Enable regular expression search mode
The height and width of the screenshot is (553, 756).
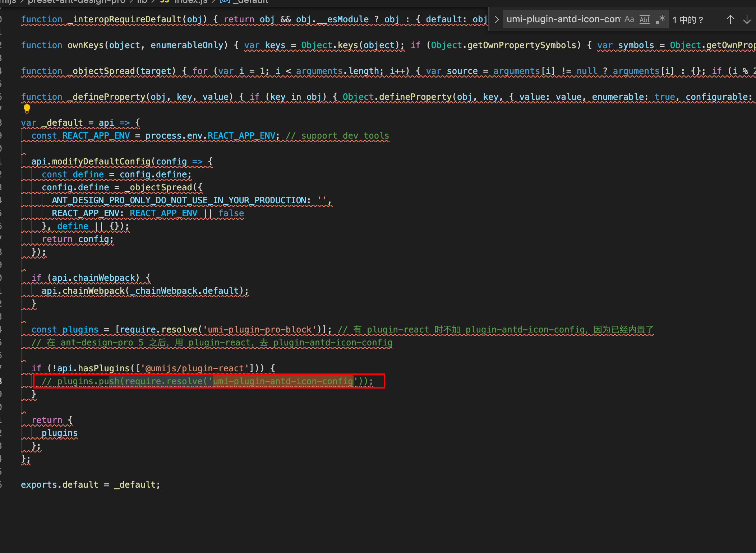(660, 19)
